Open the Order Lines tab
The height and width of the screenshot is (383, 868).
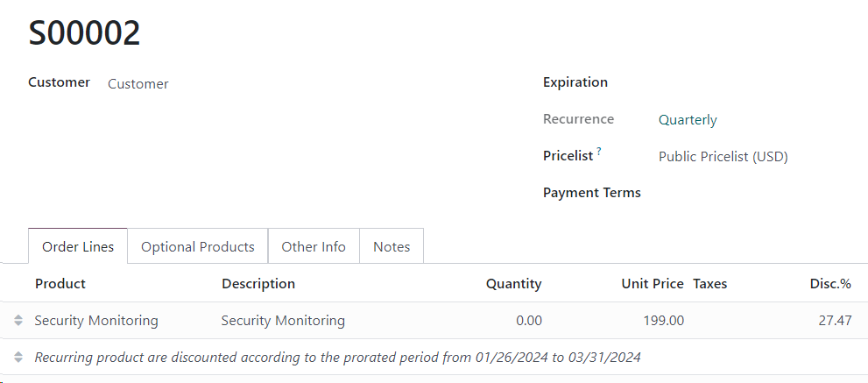78,246
